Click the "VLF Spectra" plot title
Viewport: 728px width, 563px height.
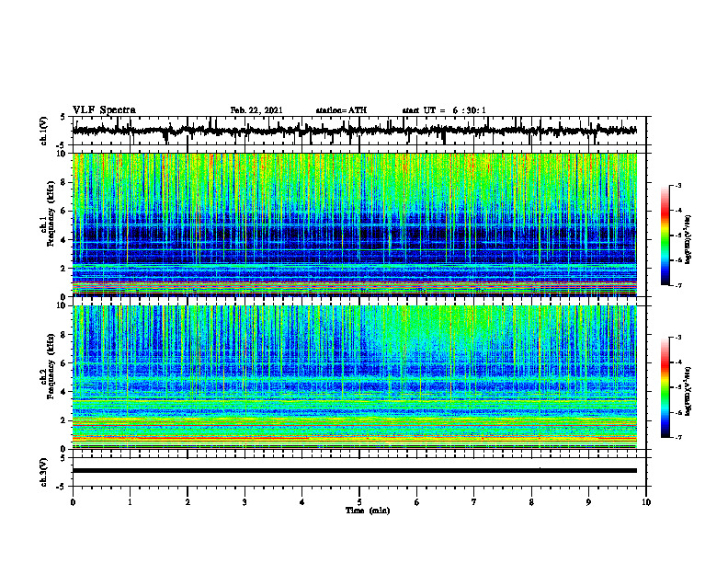click(104, 110)
